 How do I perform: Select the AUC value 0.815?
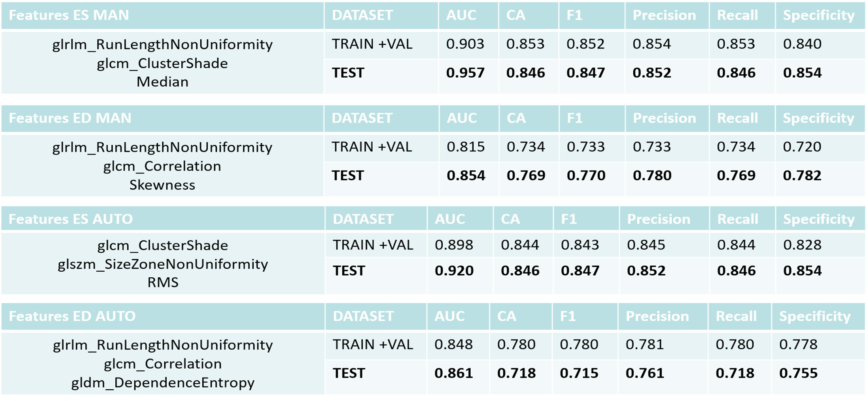pyautogui.click(x=465, y=146)
